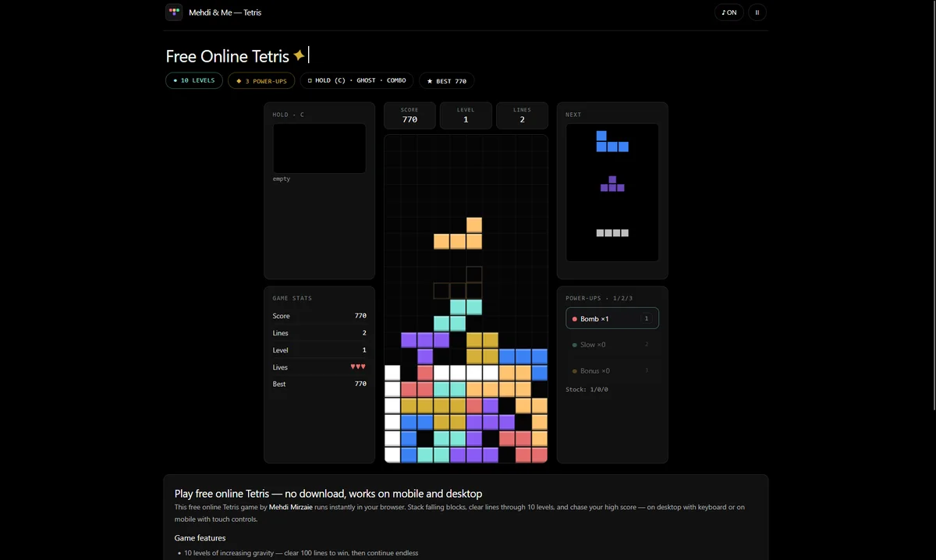Click the Lives hearts in Game Stats
936x560 pixels.
click(358, 367)
